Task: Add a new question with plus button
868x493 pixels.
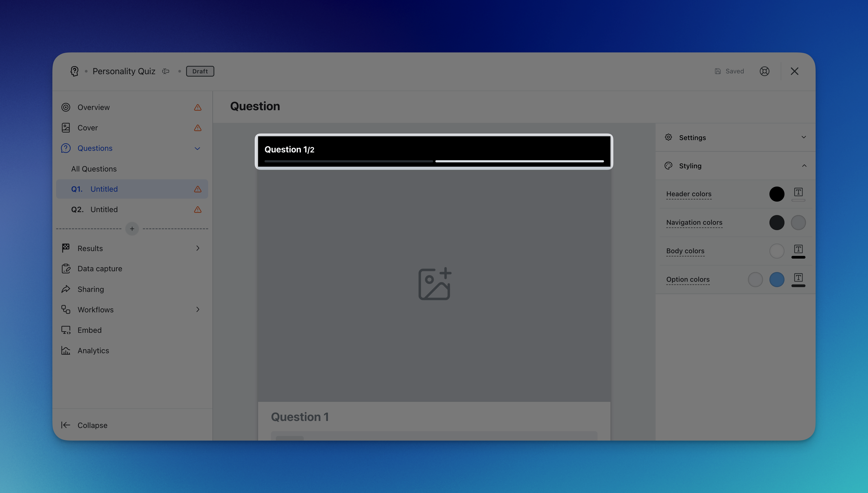Action: coord(132,229)
